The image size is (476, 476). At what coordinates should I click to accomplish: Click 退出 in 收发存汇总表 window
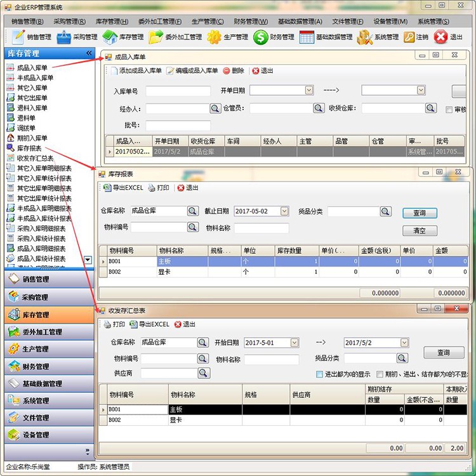[x=185, y=324]
